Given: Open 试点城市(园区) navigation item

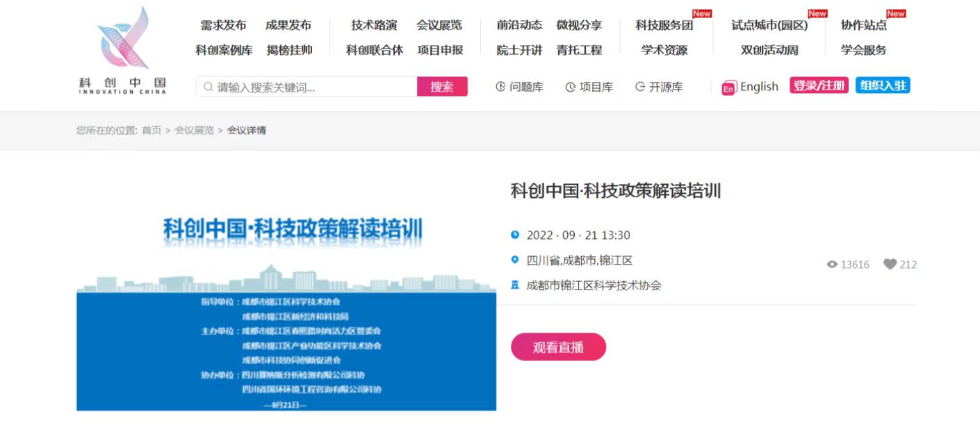Looking at the screenshot, I should pyautogui.click(x=769, y=26).
